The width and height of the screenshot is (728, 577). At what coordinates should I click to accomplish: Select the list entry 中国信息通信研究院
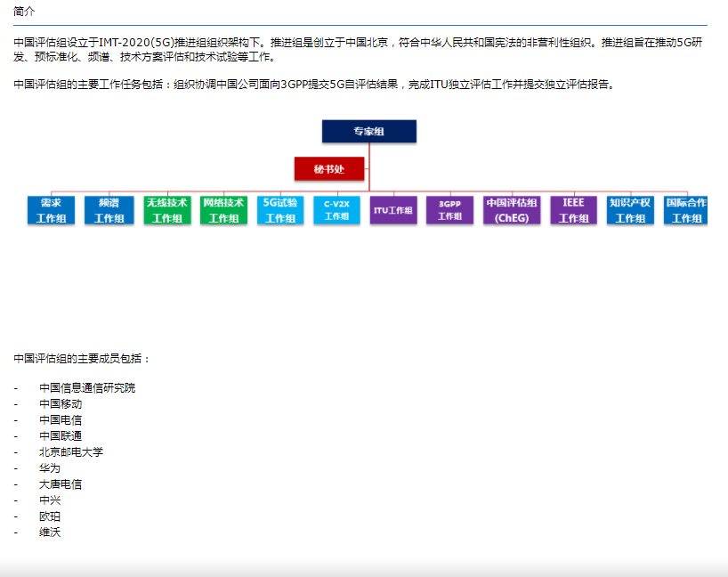click(x=87, y=388)
